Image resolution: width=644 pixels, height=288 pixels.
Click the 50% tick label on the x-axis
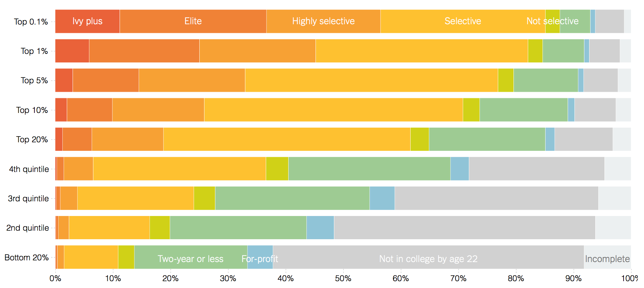tap(343, 278)
